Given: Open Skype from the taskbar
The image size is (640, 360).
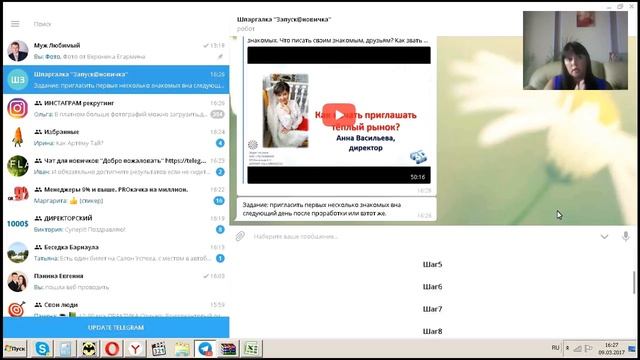Looking at the screenshot, I should [42, 349].
